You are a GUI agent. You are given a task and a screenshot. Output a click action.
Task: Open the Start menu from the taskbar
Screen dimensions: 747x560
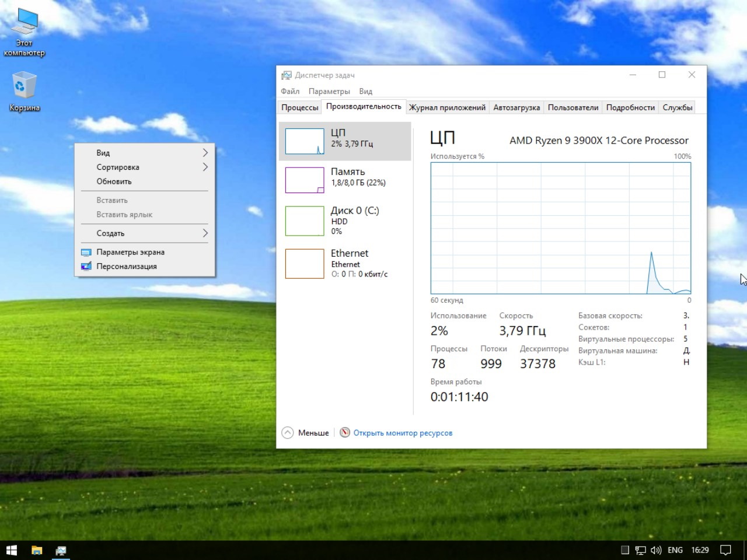12,550
